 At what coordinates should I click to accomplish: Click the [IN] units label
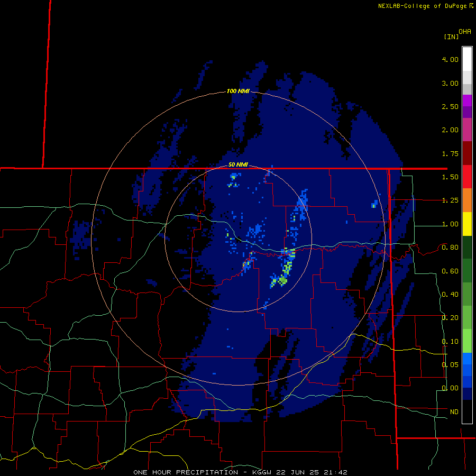[x=452, y=36]
